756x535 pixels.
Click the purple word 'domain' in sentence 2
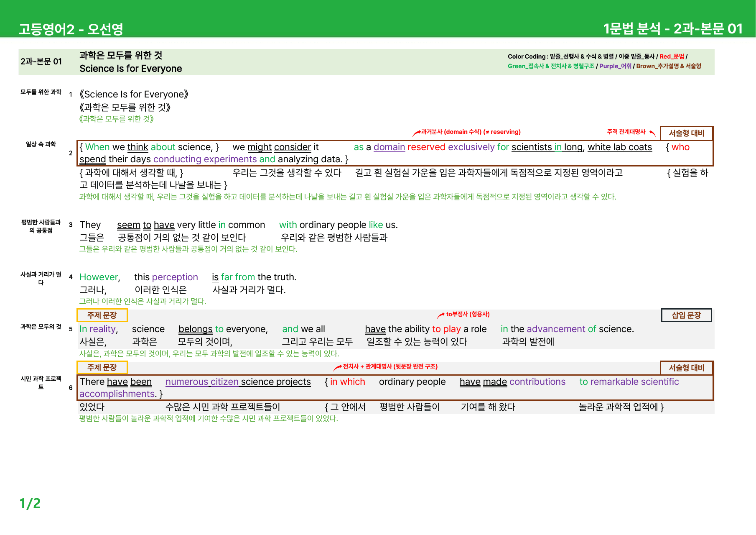[x=389, y=147]
